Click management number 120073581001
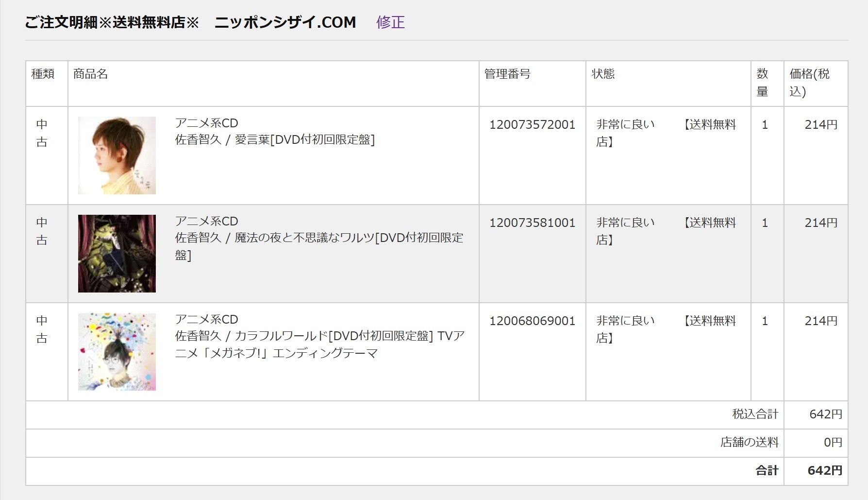Viewport: 868px width, 500px height. click(x=532, y=223)
